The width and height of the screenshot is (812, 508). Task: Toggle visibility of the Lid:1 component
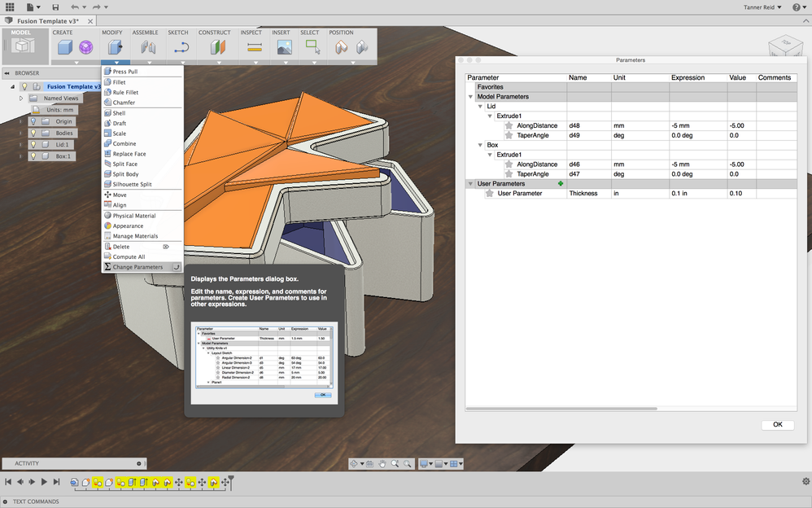pos(33,145)
